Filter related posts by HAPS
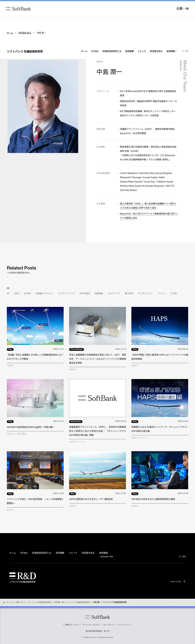195x644 pixels. click(x=17, y=294)
